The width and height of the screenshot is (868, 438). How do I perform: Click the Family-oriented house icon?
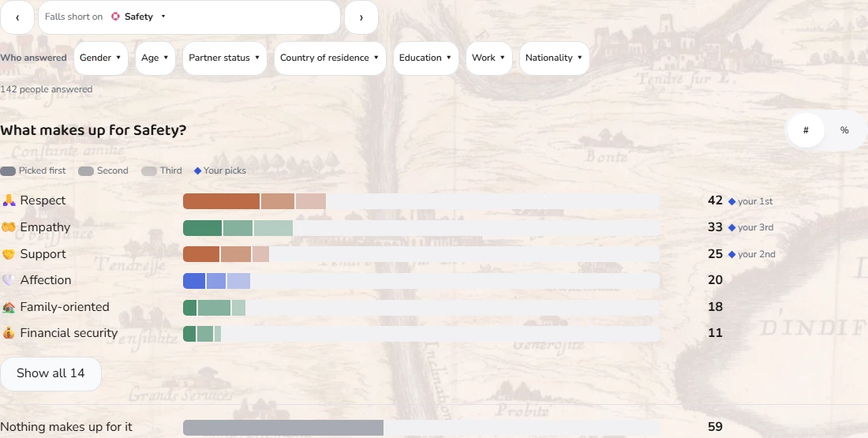pyautogui.click(x=9, y=307)
